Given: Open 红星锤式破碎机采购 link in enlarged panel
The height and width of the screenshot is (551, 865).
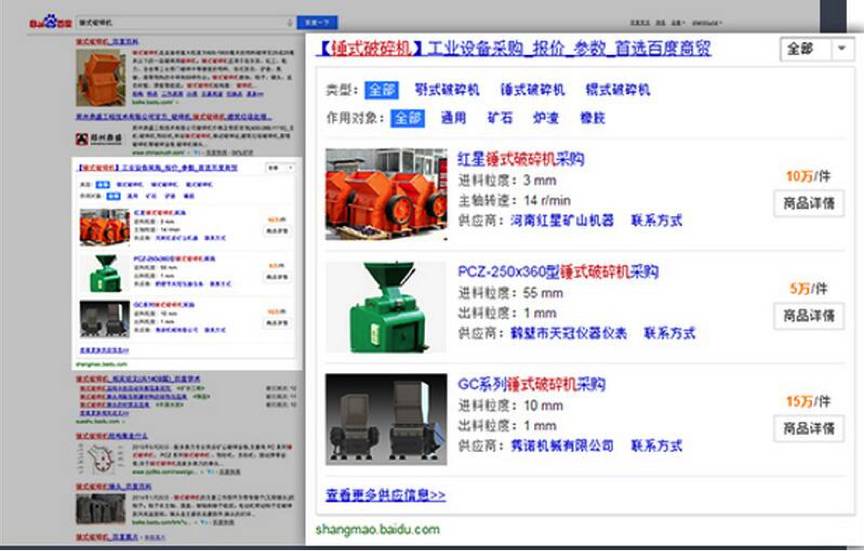Looking at the screenshot, I should [x=521, y=159].
